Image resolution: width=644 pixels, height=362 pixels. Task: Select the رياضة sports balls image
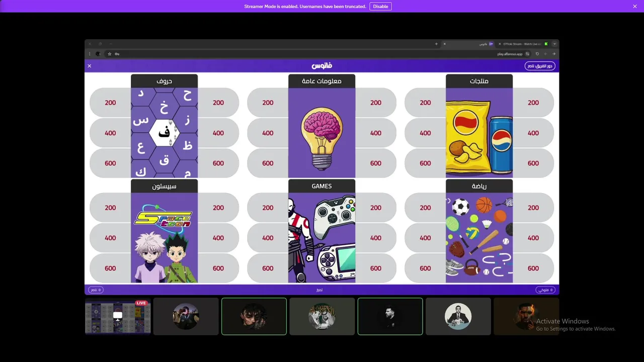pos(479,238)
